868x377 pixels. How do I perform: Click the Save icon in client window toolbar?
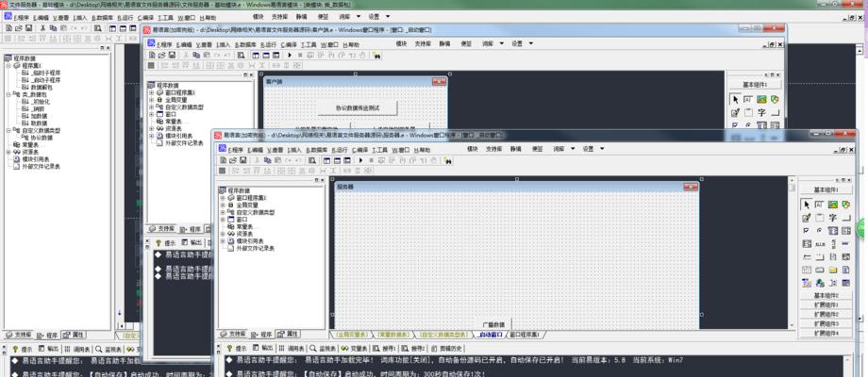[x=172, y=56]
